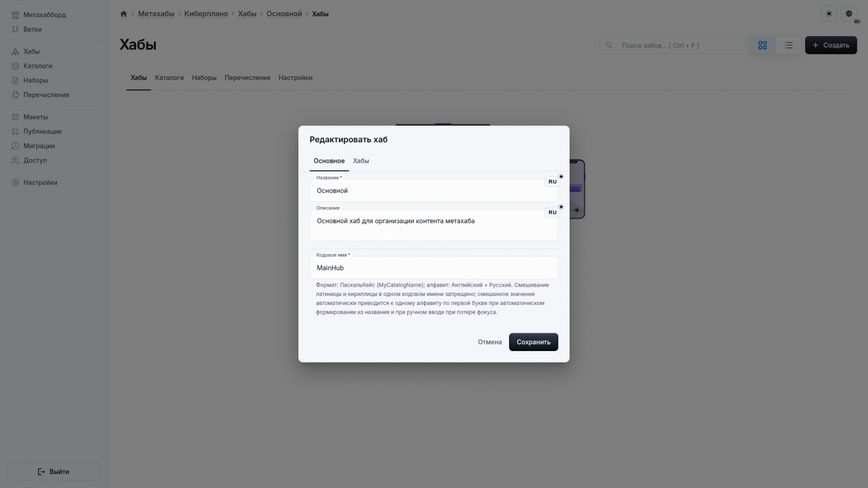868x488 pixels.
Task: Switch to grid card view
Action: coord(762,46)
